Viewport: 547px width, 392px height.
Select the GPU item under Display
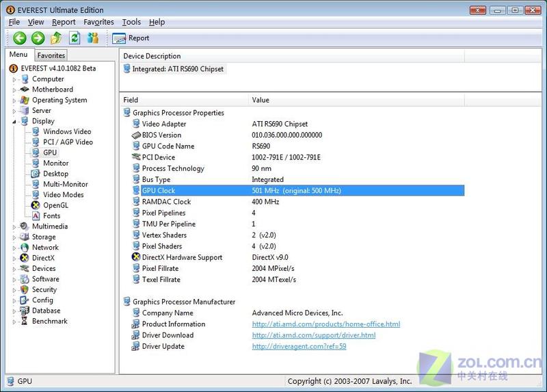50,153
